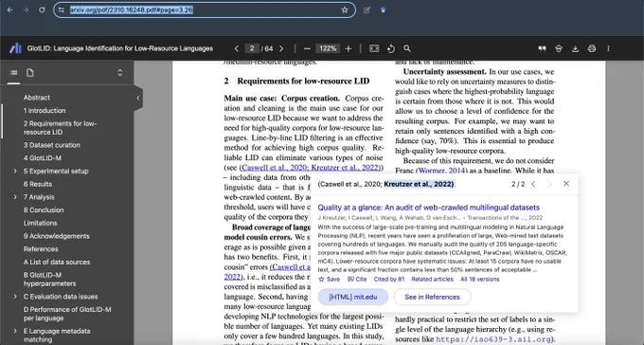Zoom out with the minus button
The height and width of the screenshot is (345, 644).
pos(307,48)
